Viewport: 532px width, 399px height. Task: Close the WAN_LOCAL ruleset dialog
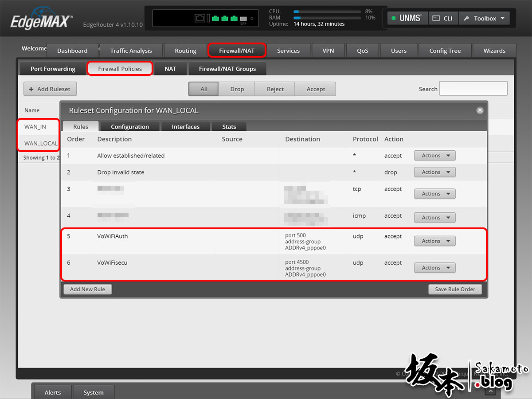click(x=480, y=110)
